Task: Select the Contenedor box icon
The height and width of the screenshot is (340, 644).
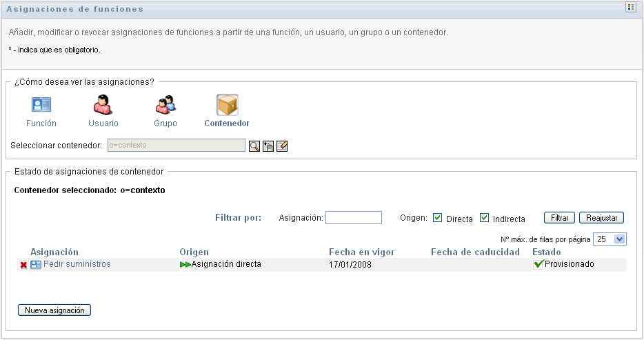Action: (x=227, y=105)
